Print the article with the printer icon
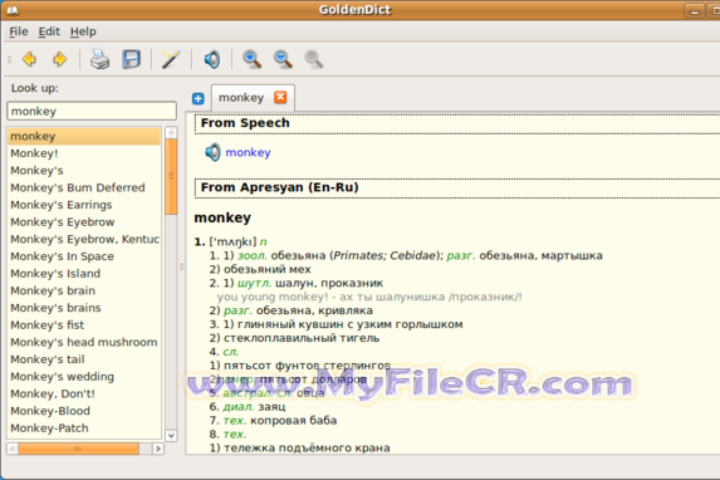The image size is (720, 480). (100, 59)
